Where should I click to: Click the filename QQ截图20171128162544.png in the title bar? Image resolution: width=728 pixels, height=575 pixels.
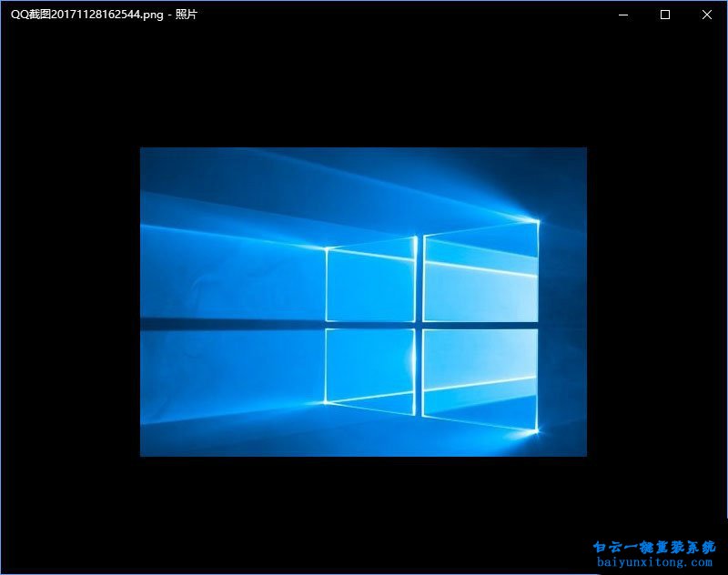tap(86, 15)
